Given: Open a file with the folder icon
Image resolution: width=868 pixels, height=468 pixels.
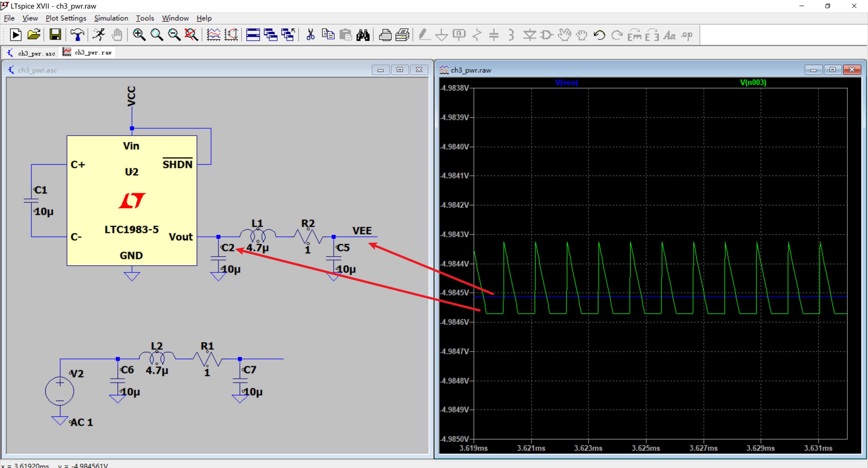Looking at the screenshot, I should coord(34,35).
